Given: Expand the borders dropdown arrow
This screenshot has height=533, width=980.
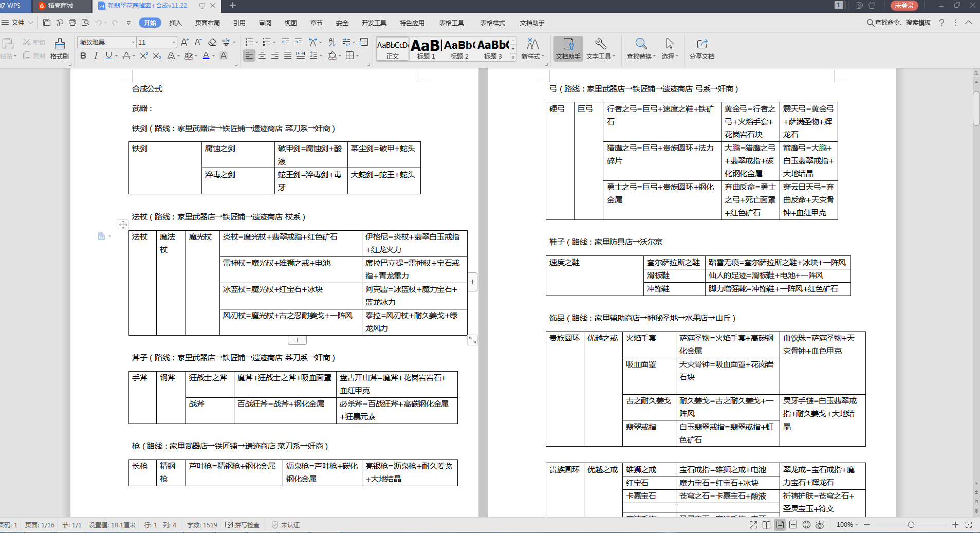Looking at the screenshot, I should 357,56.
